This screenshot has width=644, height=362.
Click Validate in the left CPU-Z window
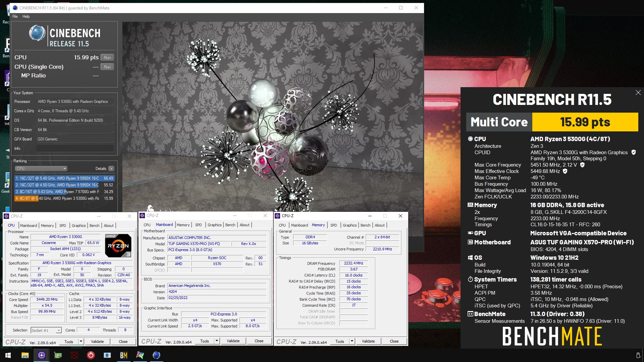(x=97, y=342)
